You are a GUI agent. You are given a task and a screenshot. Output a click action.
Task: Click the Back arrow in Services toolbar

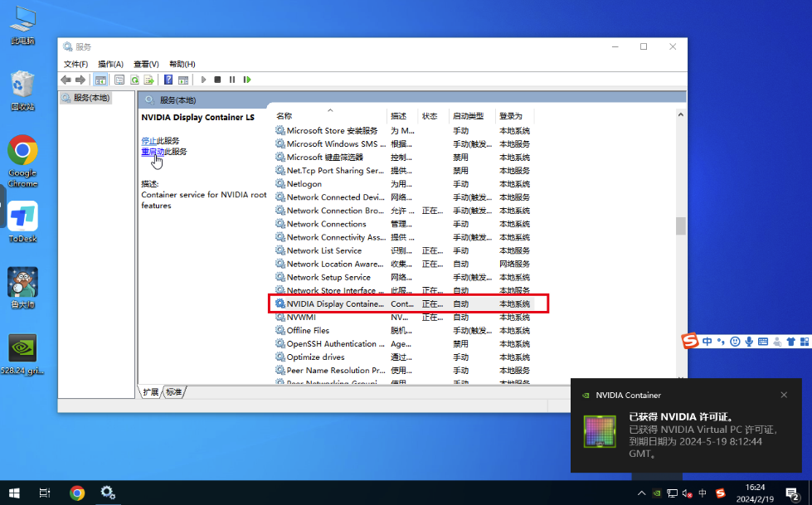pos(66,80)
